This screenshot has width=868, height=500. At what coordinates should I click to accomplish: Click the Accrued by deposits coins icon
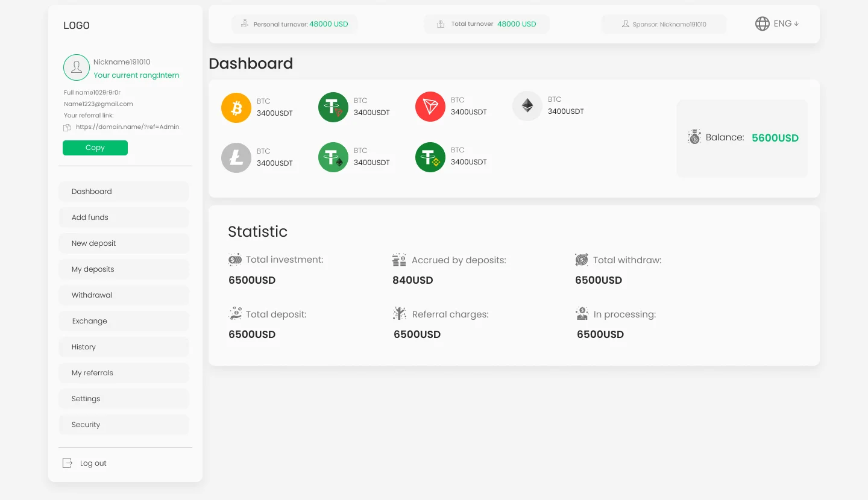point(399,260)
